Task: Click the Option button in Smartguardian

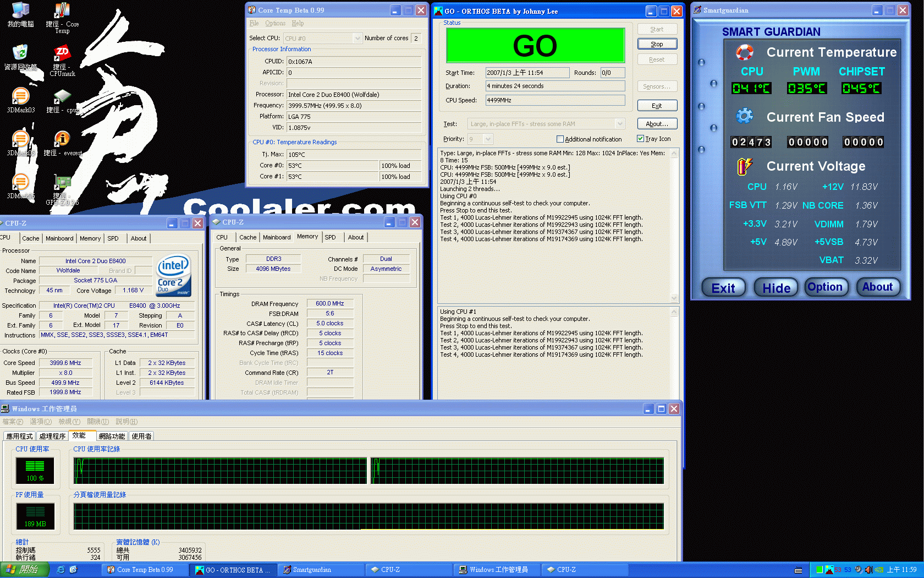Action: click(825, 287)
